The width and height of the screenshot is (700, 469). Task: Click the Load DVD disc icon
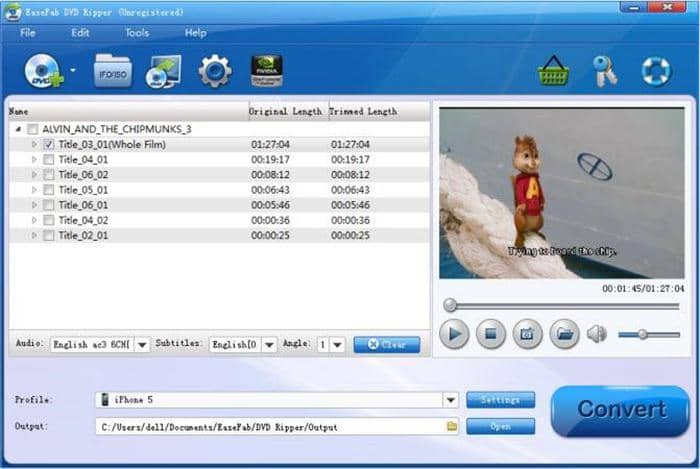45,71
